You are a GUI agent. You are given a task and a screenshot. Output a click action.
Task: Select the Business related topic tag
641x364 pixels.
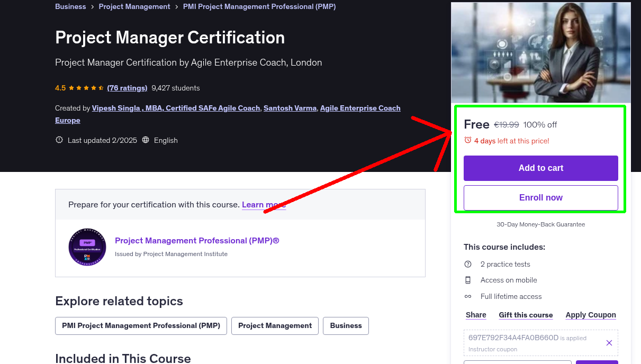[346, 326]
